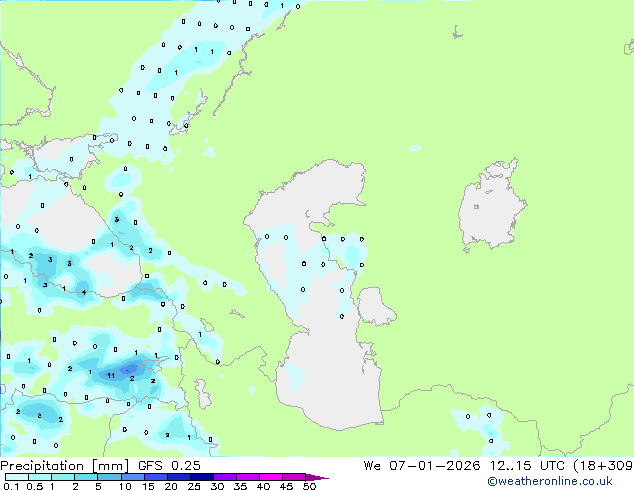Click the '10' legend scale label

tap(125, 486)
